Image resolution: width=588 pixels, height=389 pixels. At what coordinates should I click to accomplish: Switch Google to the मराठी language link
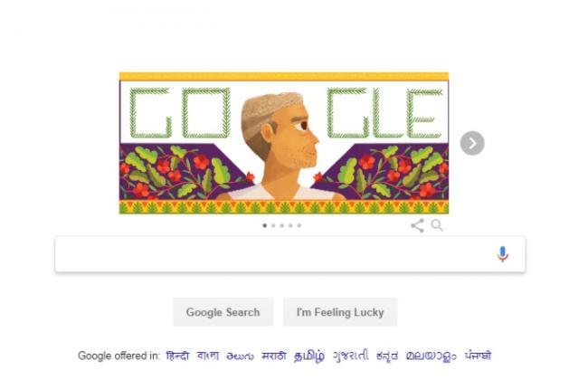point(274,356)
